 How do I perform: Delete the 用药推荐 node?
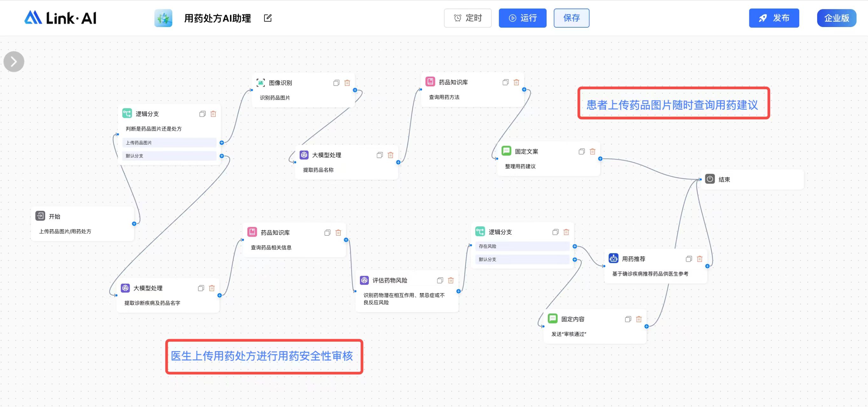pyautogui.click(x=700, y=259)
